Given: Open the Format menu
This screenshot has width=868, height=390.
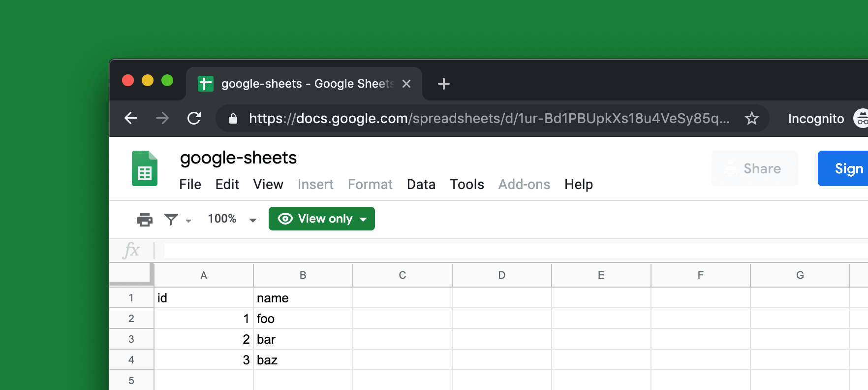Looking at the screenshot, I should tap(370, 184).
